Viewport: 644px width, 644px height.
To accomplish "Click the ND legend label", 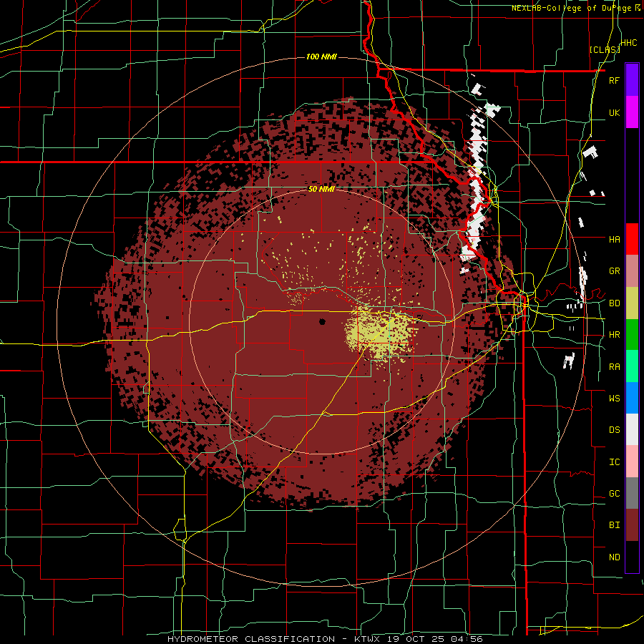I will coord(614,557).
